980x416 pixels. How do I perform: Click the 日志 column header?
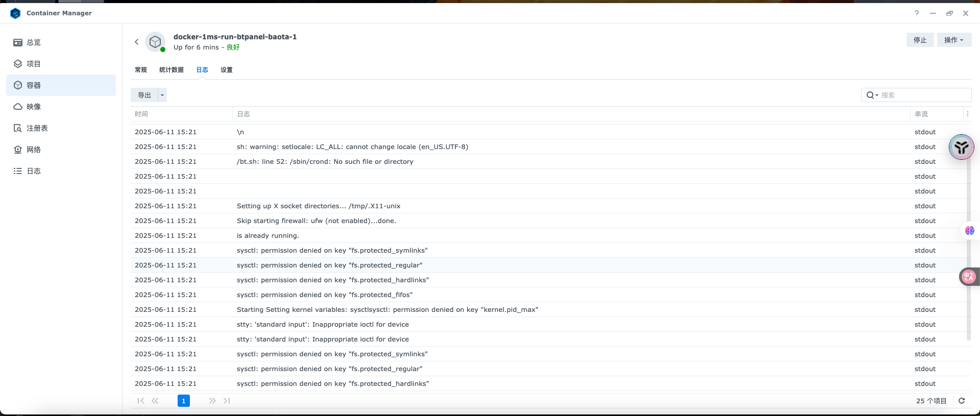point(571,114)
